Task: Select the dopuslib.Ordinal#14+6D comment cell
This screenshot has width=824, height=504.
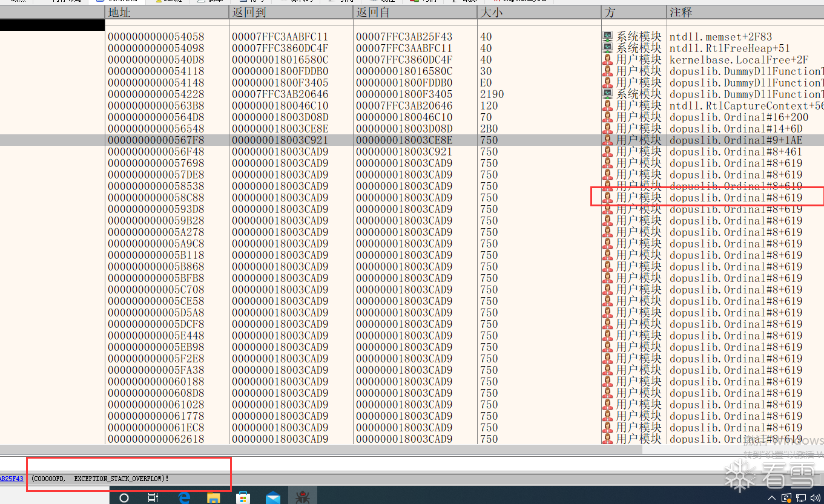Action: click(736, 129)
